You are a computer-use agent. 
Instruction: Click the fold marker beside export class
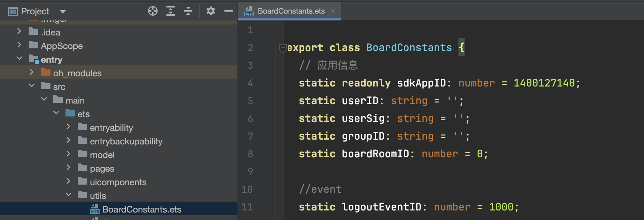coord(283,48)
